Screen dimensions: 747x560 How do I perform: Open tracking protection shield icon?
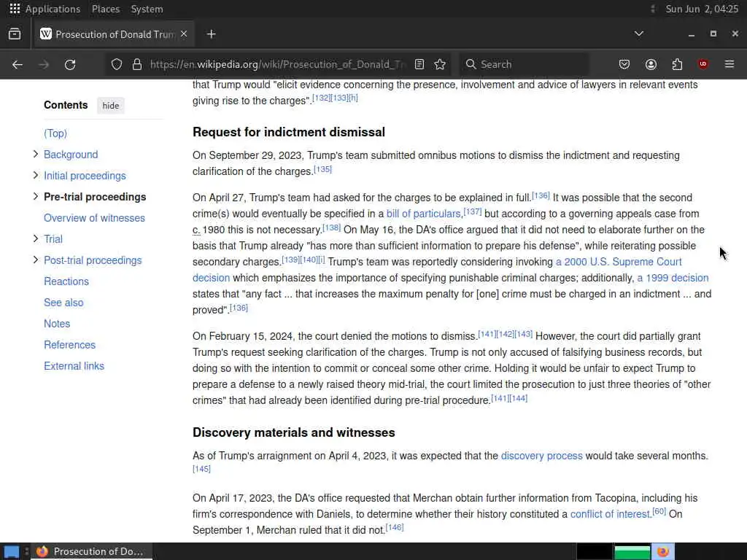point(117,64)
